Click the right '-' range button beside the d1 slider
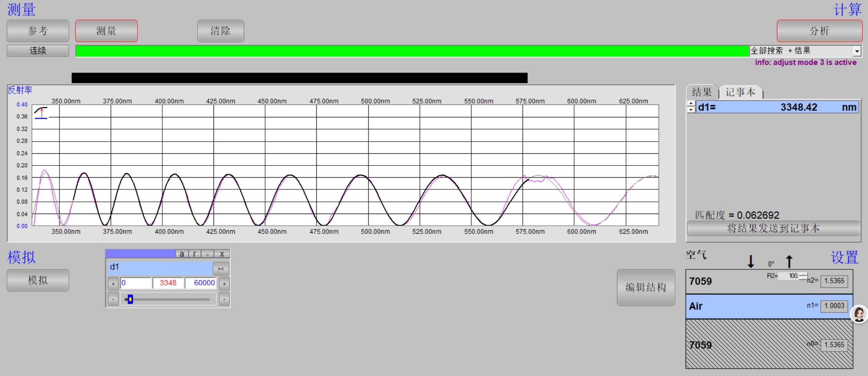Image resolution: width=868 pixels, height=376 pixels. pos(224,299)
